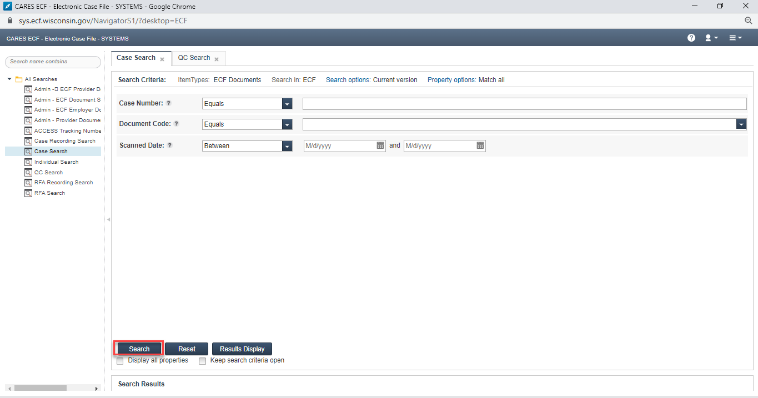Screen dimensions: 758x398
Task: Open the user account menu icon
Action: pyautogui.click(x=711, y=38)
